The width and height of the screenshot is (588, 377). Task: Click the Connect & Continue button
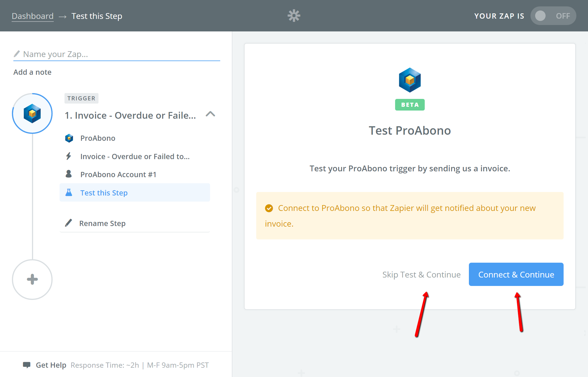point(516,274)
